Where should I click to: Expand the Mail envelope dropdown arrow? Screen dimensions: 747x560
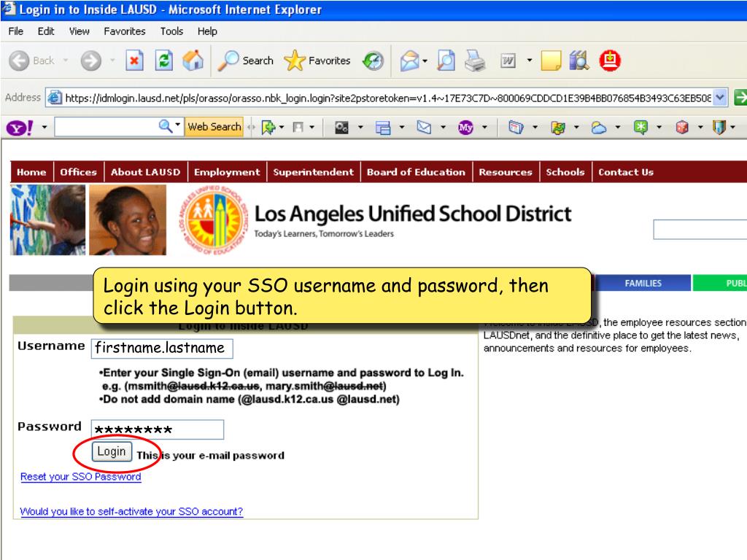pos(425,61)
